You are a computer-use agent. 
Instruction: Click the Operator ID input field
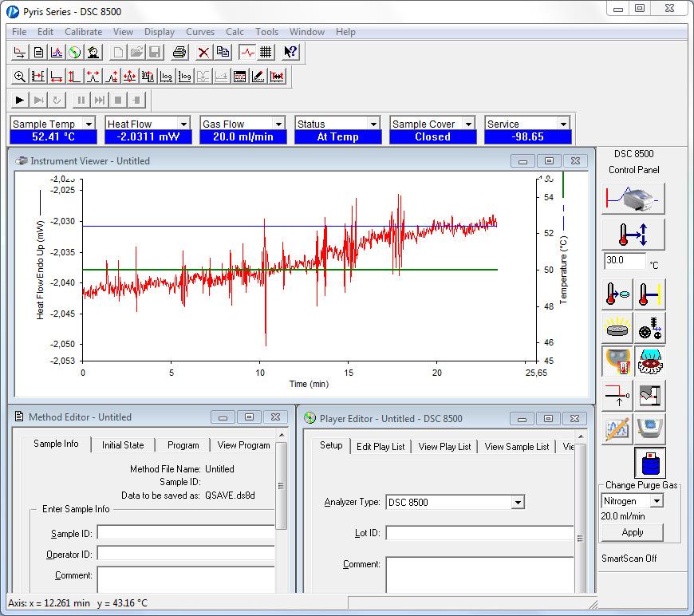186,553
